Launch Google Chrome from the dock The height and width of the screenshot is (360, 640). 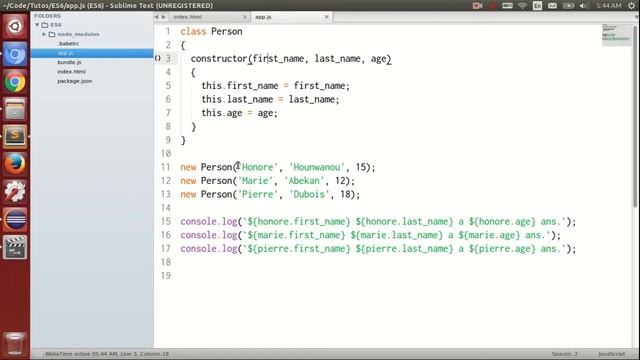point(15,82)
